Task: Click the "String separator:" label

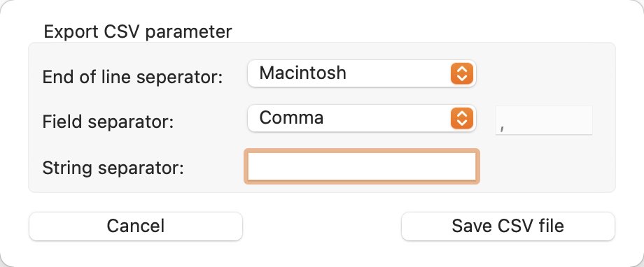Action: tap(113, 168)
